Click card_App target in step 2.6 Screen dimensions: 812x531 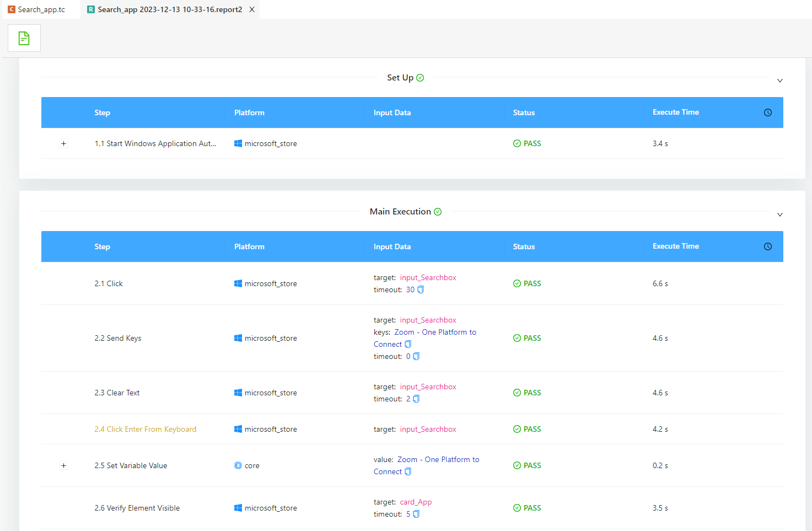416,502
